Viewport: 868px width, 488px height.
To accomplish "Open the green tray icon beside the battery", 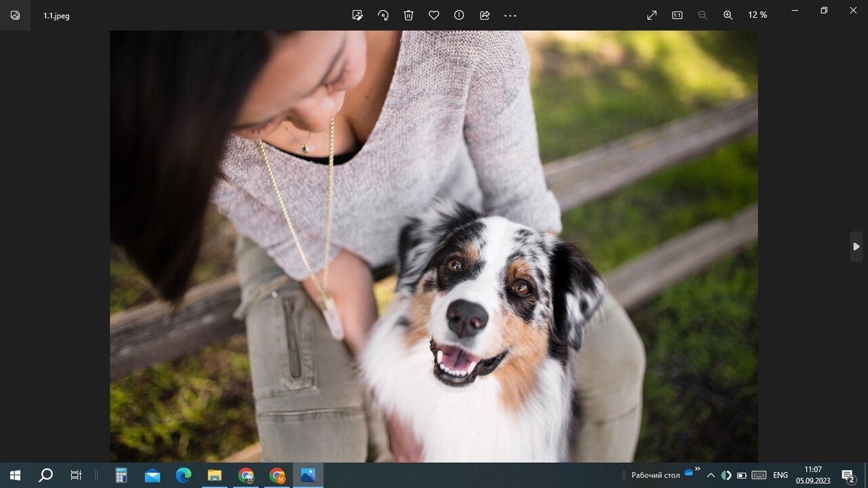I will click(726, 475).
